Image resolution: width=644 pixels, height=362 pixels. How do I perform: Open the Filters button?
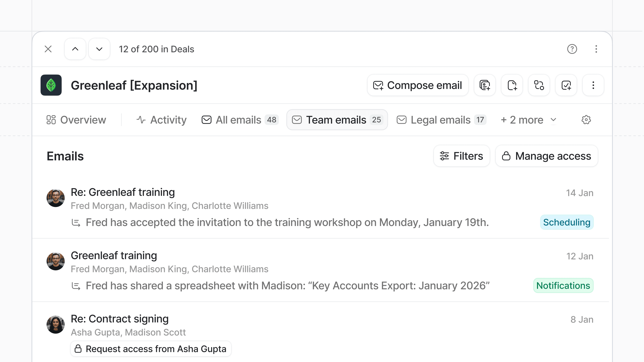[x=462, y=156]
